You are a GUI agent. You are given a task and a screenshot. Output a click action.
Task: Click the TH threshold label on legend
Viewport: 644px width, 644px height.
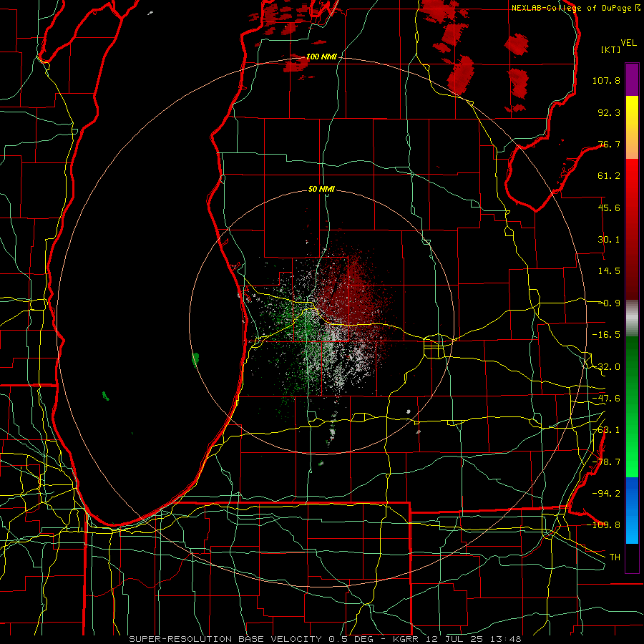coord(615,557)
